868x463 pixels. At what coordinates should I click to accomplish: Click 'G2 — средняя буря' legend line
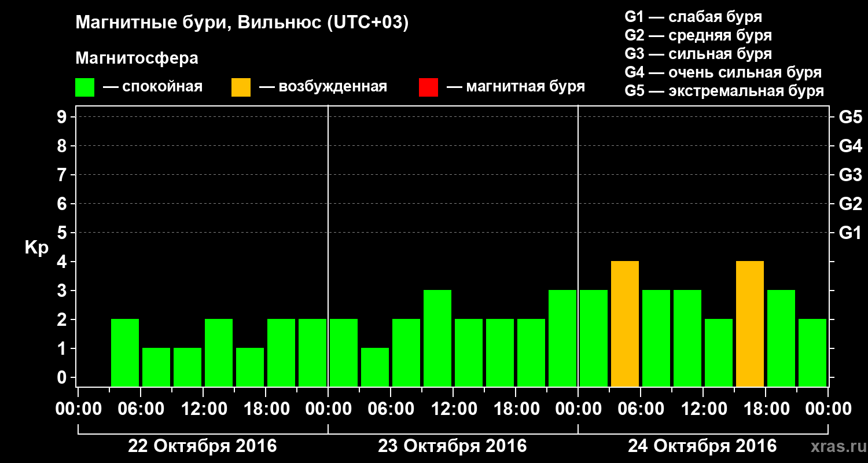(x=698, y=35)
